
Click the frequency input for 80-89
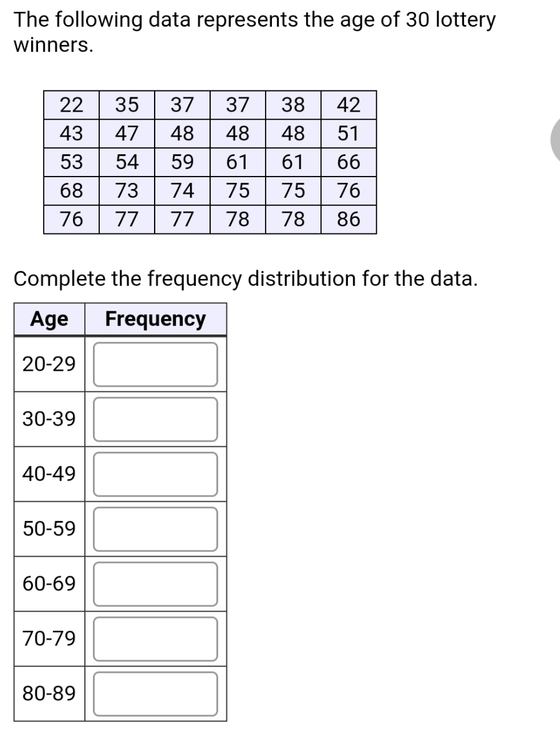coord(155,693)
